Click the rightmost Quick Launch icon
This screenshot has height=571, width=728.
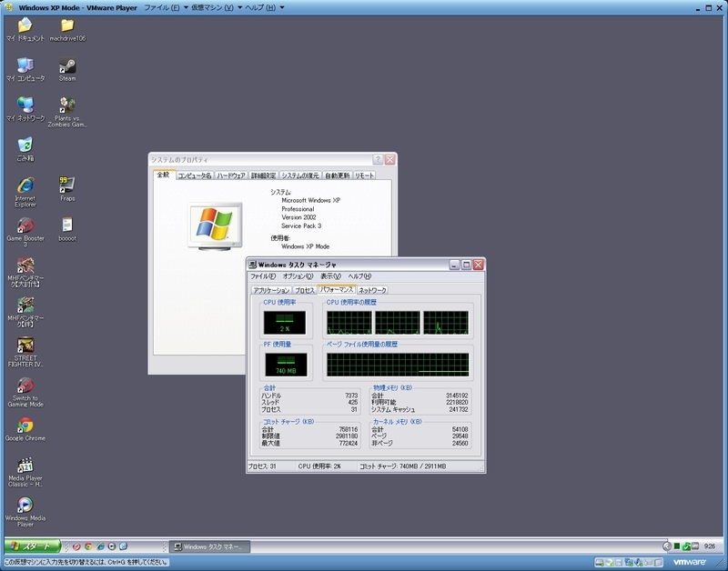point(123,546)
